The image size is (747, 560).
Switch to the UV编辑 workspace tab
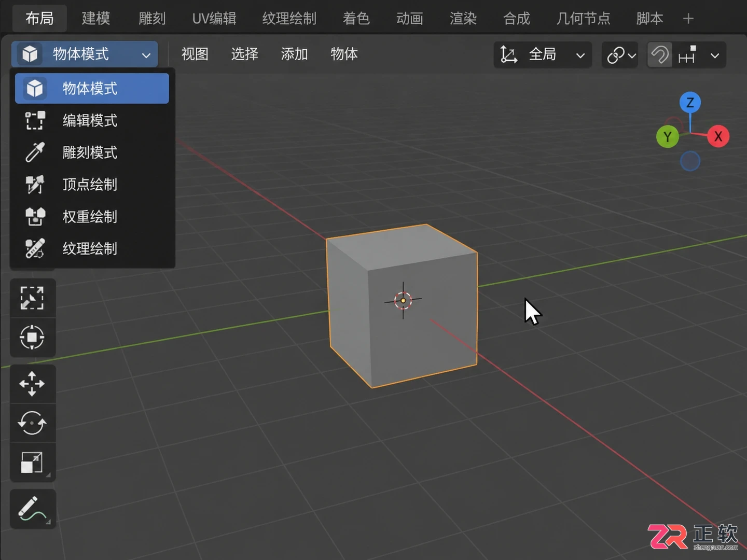click(x=214, y=19)
